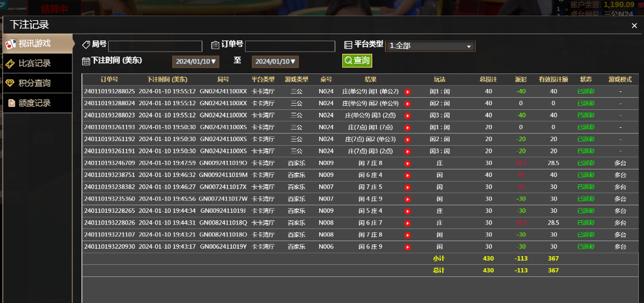The width and height of the screenshot is (644, 303).
Task: Play video replay for order 240110193288025
Action: [x=408, y=91]
